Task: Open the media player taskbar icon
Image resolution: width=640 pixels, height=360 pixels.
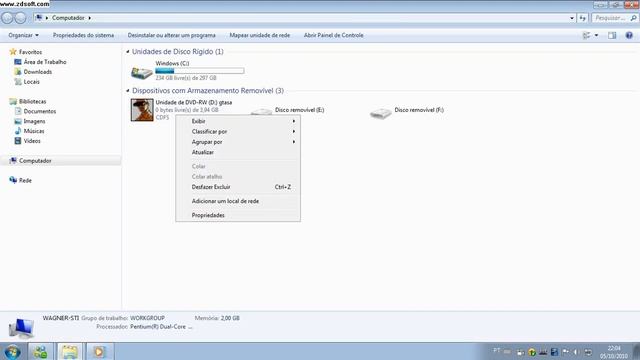Action: 99,351
